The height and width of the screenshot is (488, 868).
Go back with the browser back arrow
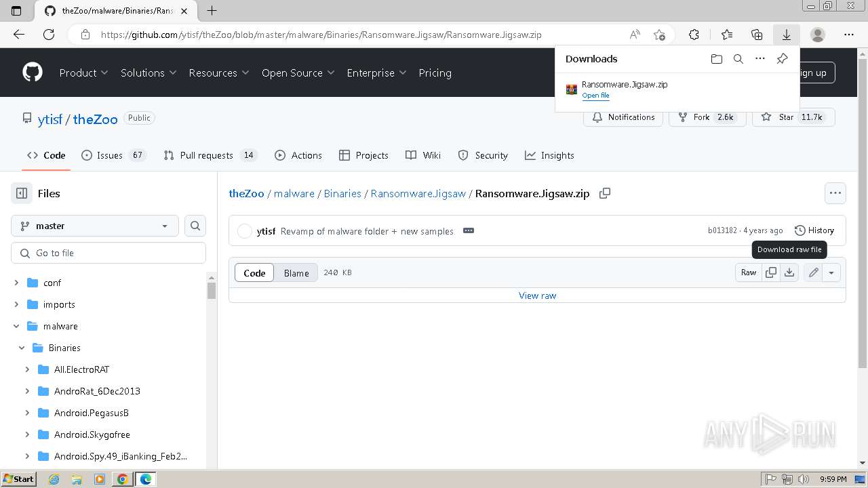[19, 35]
